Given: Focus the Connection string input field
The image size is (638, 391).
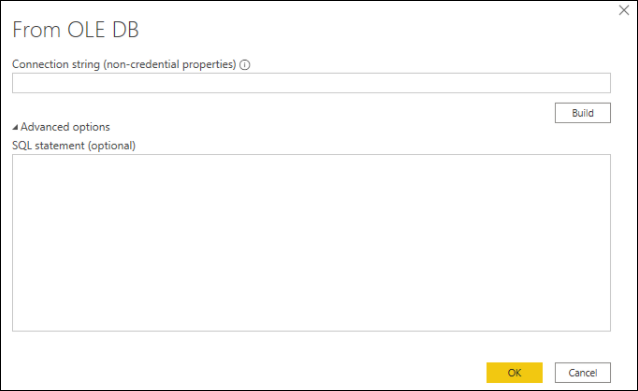Looking at the screenshot, I should point(311,83).
